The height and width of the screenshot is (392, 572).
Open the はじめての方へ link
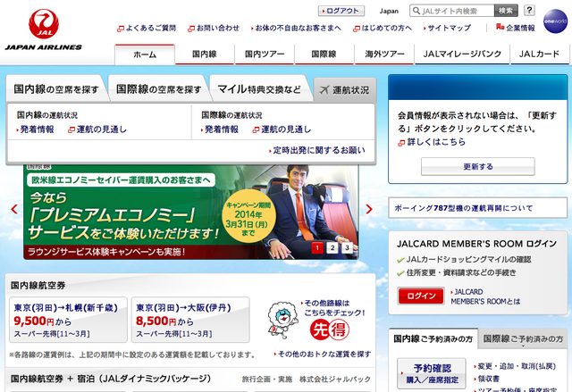383,28
